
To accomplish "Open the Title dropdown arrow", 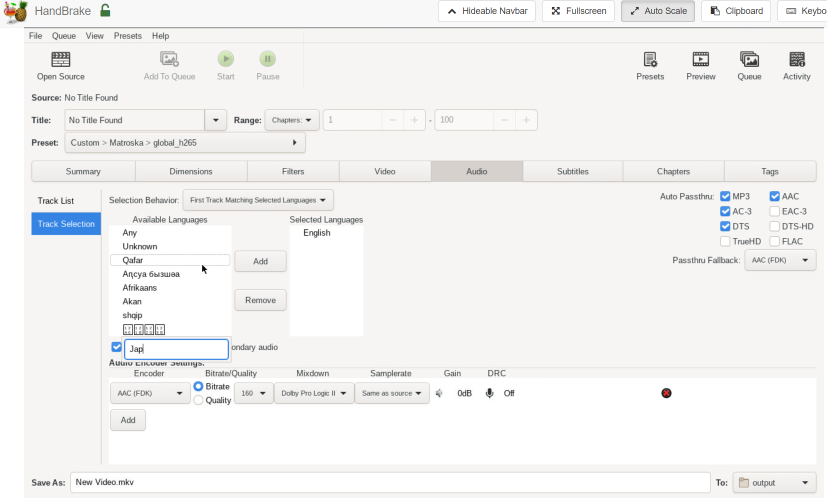I will pos(215,120).
